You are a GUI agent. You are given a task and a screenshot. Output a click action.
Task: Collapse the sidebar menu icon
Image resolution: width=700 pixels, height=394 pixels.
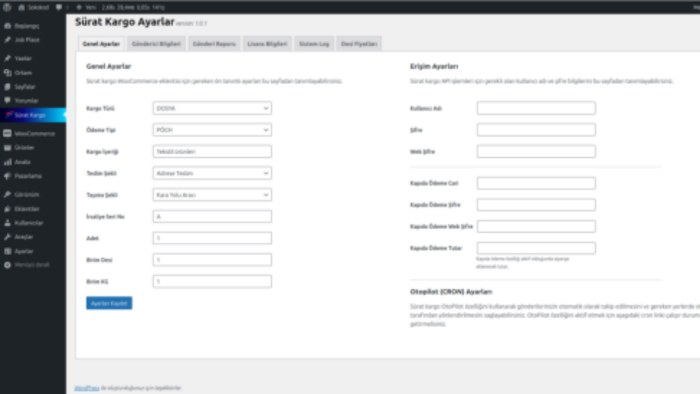click(8, 265)
